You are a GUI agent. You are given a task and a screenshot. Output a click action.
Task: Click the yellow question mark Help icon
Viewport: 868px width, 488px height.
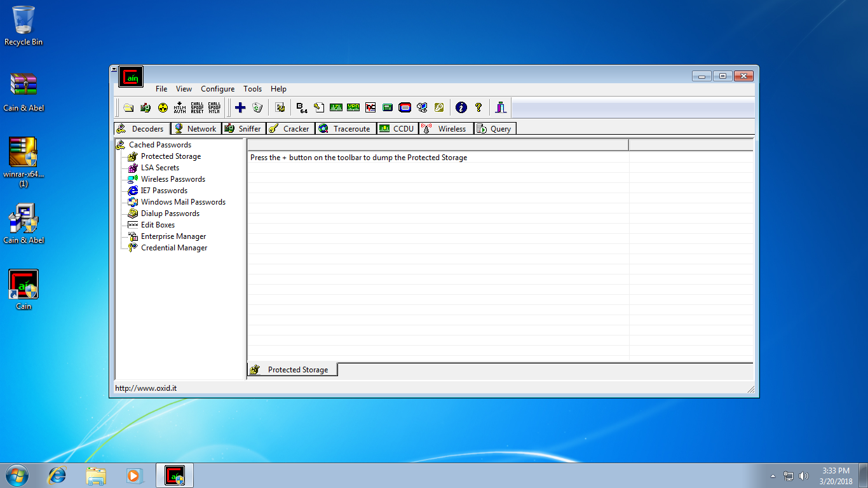coord(478,107)
